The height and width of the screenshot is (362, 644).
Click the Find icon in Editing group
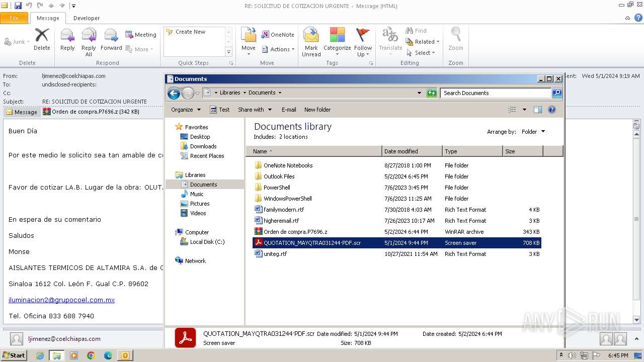tap(416, 31)
